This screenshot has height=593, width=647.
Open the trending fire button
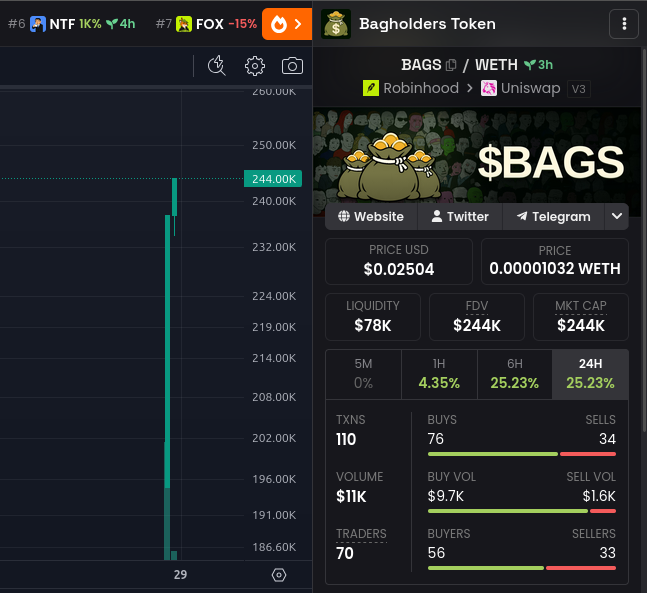point(287,24)
